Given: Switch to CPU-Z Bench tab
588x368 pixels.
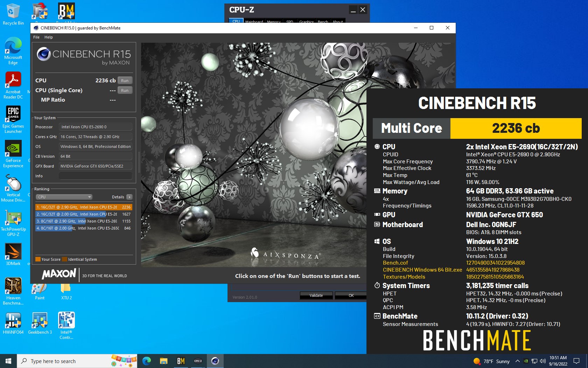Looking at the screenshot, I should click(323, 21).
